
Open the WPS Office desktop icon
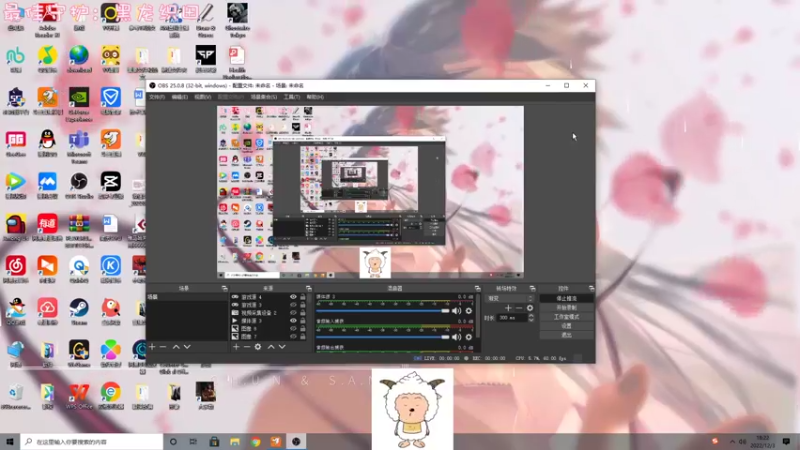pyautogui.click(x=79, y=396)
